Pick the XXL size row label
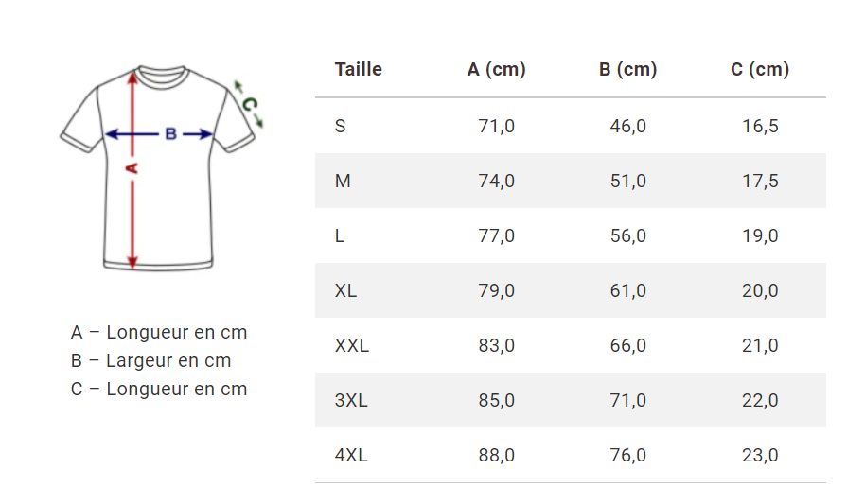Screen dimensions: 865x504 351,345
